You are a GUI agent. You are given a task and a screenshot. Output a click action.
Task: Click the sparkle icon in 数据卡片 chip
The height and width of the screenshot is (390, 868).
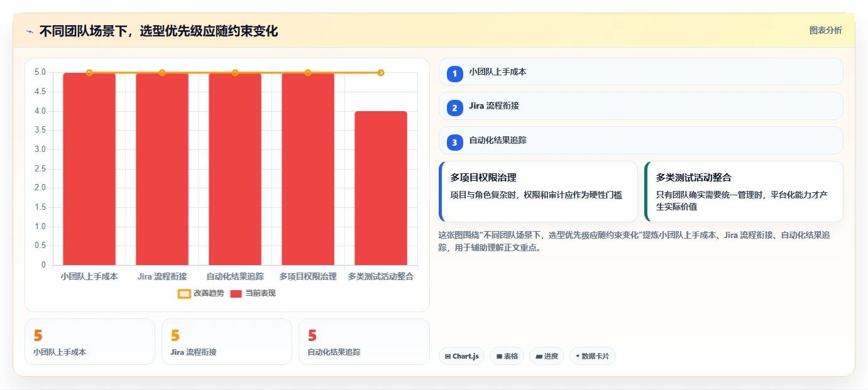pyautogui.click(x=578, y=356)
